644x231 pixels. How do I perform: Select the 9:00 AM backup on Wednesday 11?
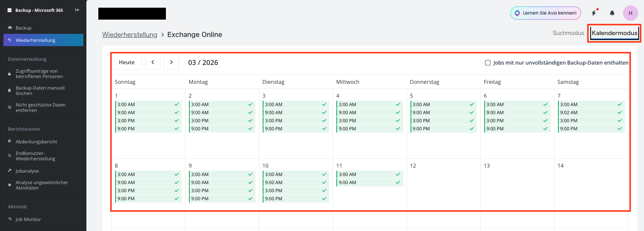(369, 183)
